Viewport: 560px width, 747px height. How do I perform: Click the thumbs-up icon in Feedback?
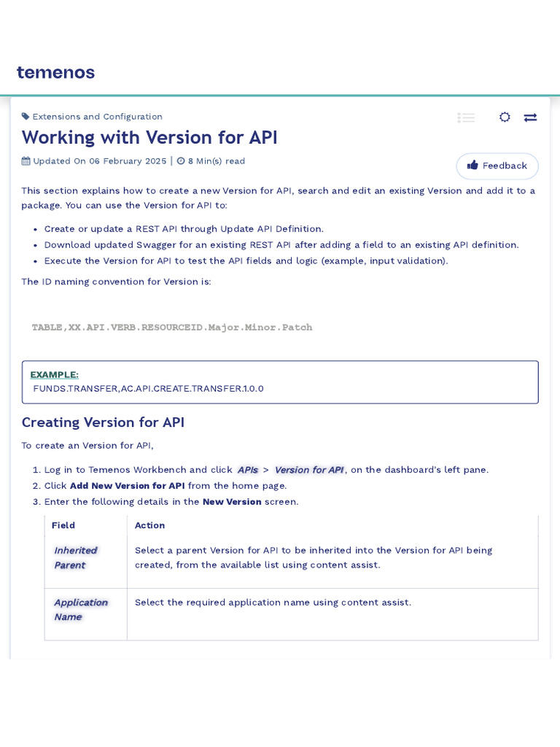(x=472, y=166)
